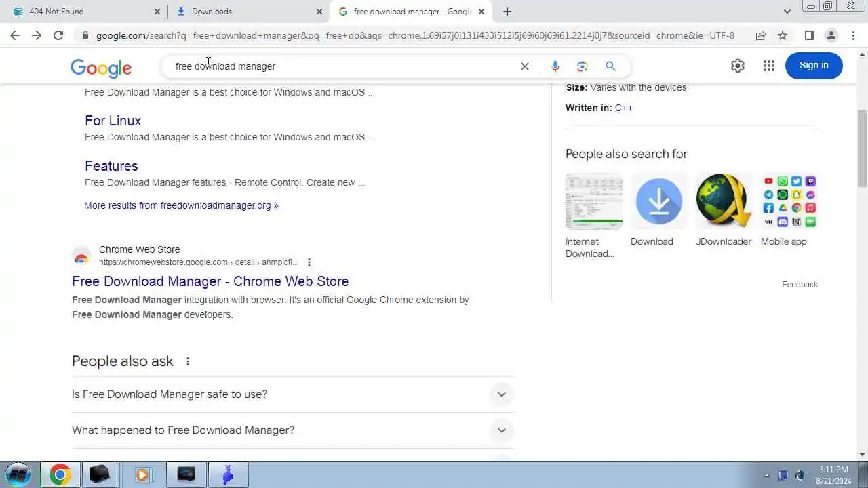Open Google quick settings gear
Image resolution: width=868 pixels, height=488 pixels.
click(737, 66)
